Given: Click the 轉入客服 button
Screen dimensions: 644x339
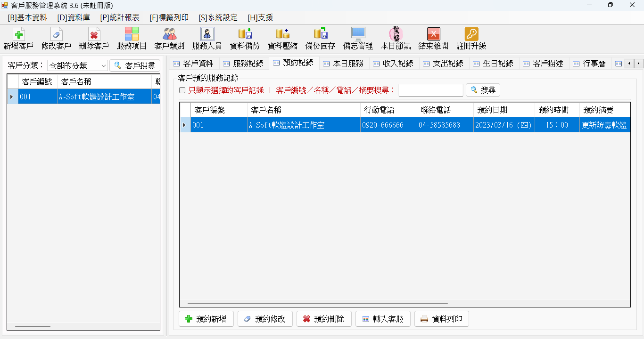Looking at the screenshot, I should pyautogui.click(x=383, y=319).
